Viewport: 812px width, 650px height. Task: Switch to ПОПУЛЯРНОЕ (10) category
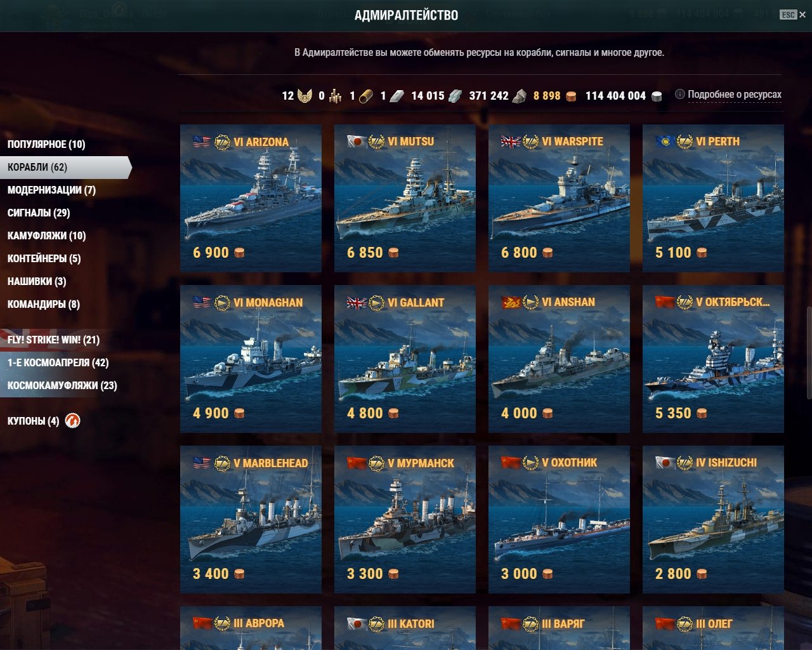[46, 144]
